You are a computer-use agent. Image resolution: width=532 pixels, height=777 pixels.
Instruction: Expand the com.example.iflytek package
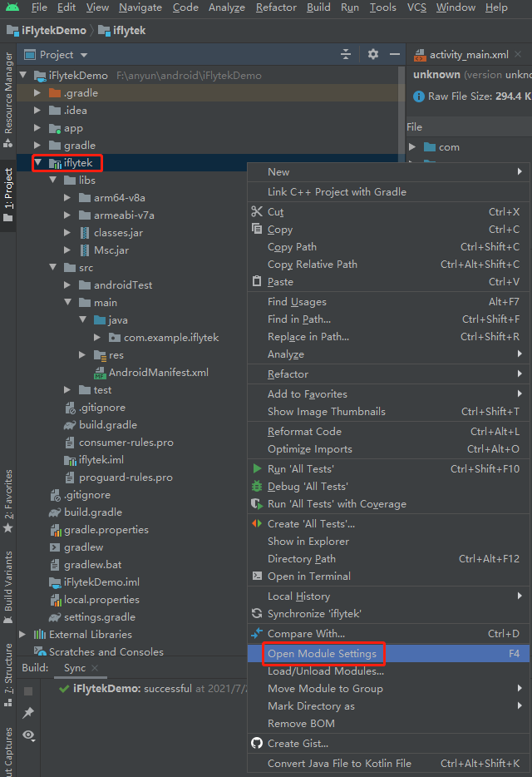pos(97,338)
